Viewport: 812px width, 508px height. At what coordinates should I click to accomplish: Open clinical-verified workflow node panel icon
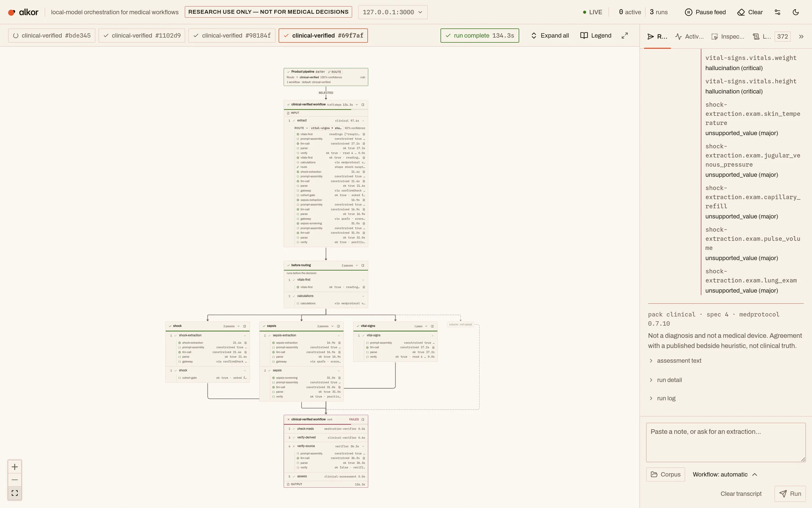click(363, 105)
